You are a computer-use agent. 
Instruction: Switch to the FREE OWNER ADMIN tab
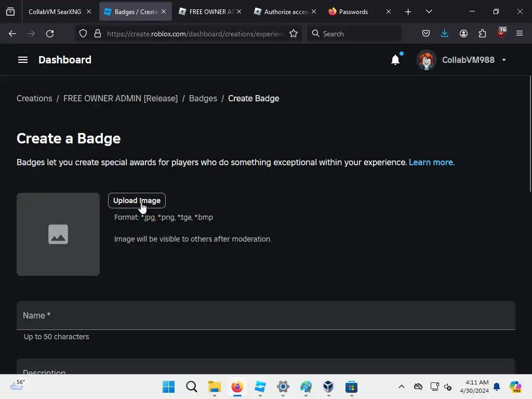tap(211, 11)
